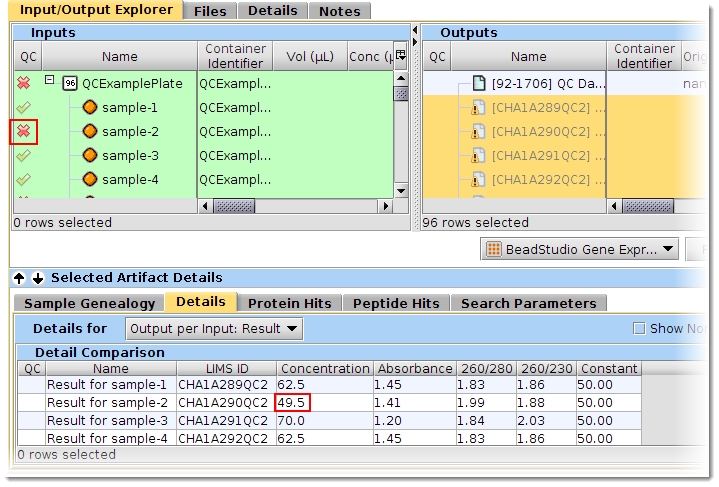Click the right collapse arrow on the panel divider

415,42
